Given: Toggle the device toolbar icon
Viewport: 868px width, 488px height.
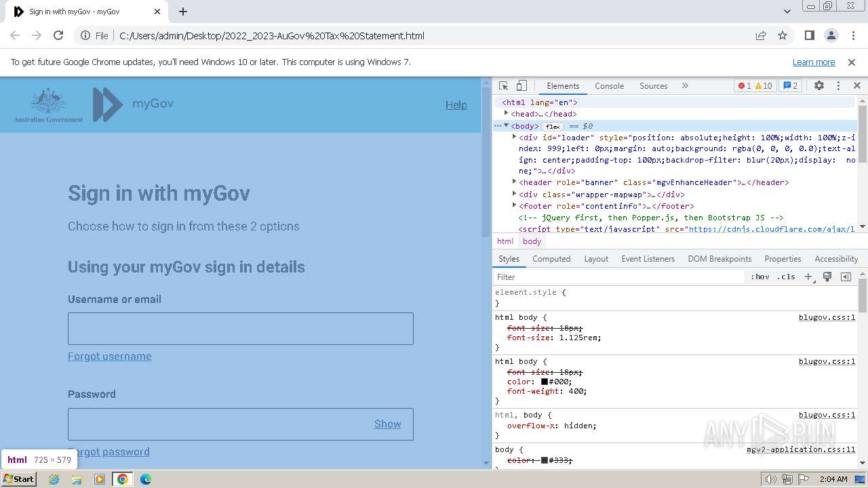Looking at the screenshot, I should point(521,86).
